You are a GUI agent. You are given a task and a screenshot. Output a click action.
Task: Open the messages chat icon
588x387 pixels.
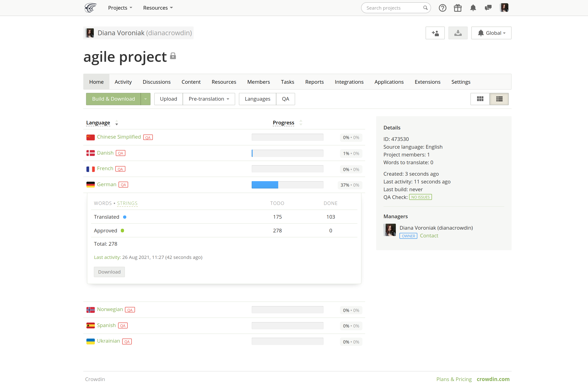[488, 8]
